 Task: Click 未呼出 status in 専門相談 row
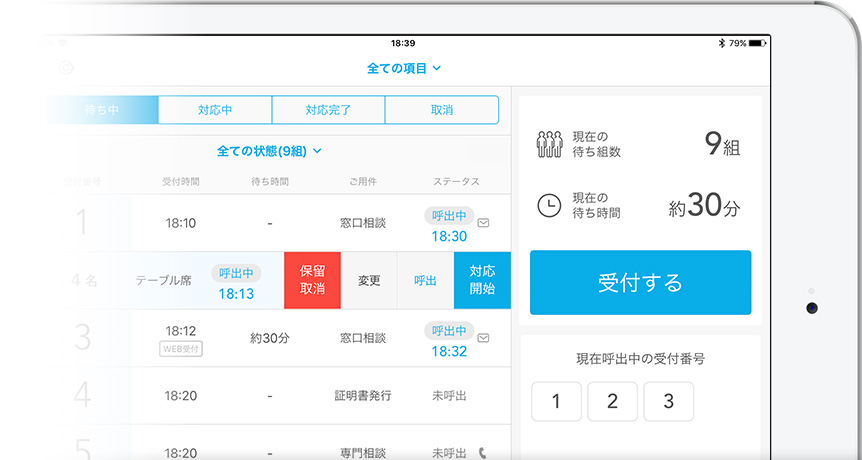coord(449,453)
